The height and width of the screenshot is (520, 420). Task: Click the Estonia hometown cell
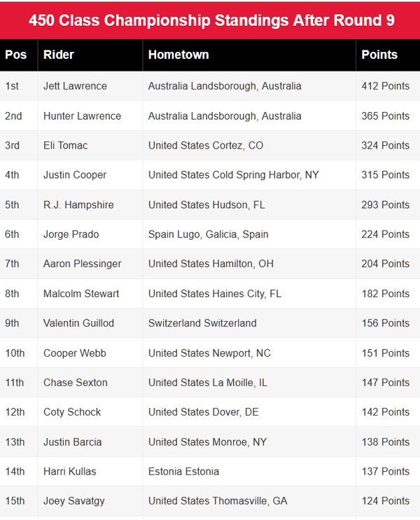click(x=183, y=471)
